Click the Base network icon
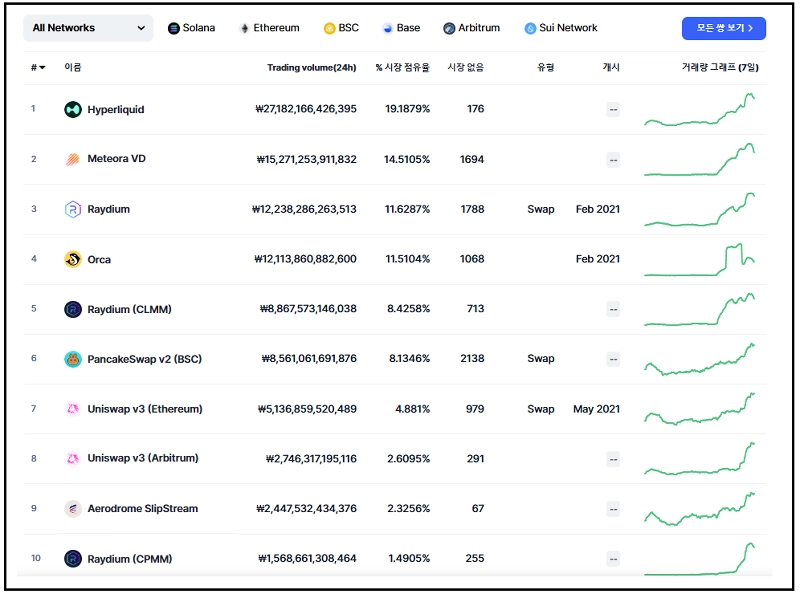 click(388, 29)
